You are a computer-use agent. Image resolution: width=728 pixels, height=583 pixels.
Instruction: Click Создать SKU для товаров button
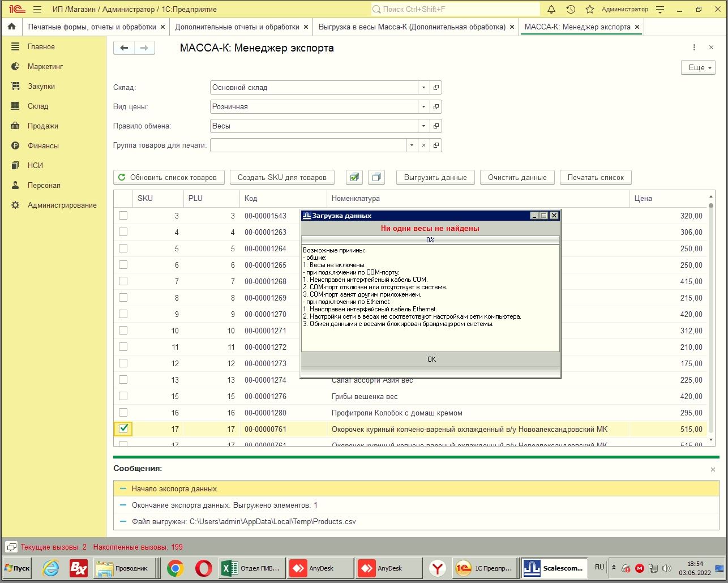pyautogui.click(x=282, y=177)
